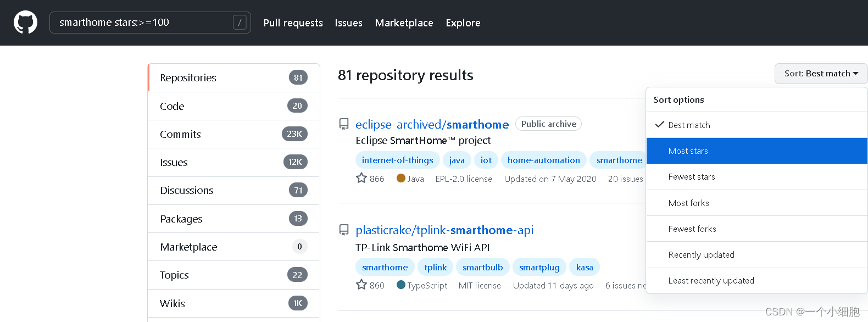This screenshot has height=322, width=868.
Task: Click the Updated 11 days ago text
Action: (553, 285)
